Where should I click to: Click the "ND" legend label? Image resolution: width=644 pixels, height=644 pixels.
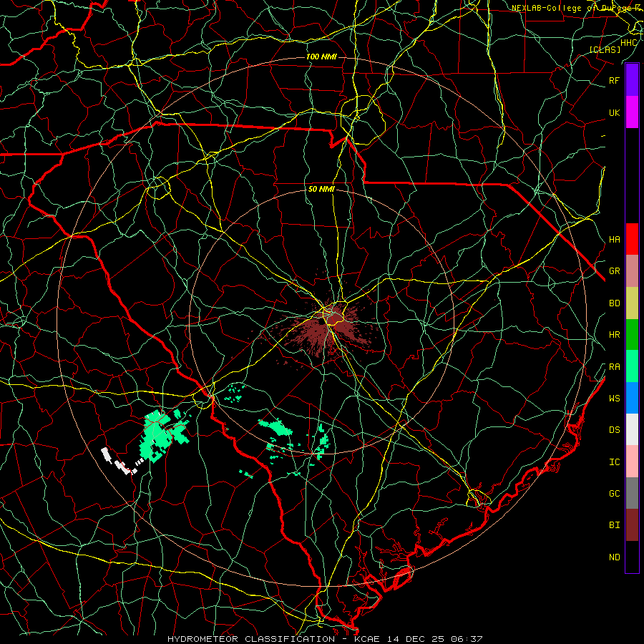pyautogui.click(x=614, y=557)
